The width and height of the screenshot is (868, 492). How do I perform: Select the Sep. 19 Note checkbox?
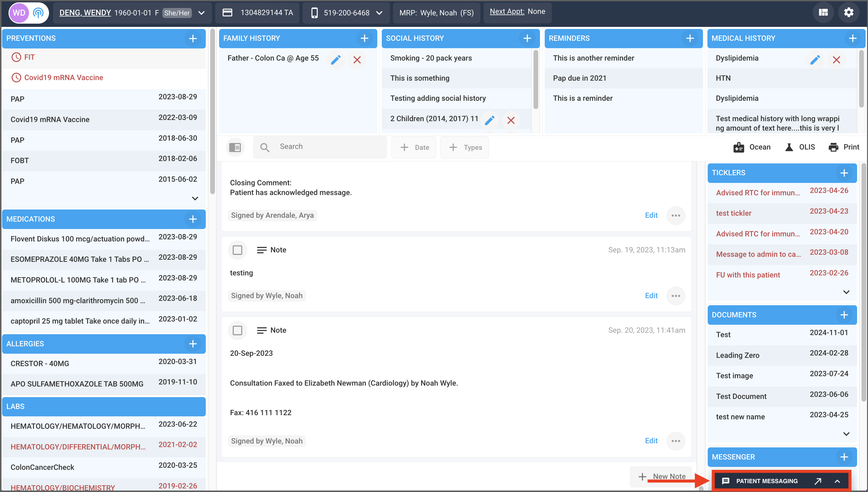tap(237, 250)
